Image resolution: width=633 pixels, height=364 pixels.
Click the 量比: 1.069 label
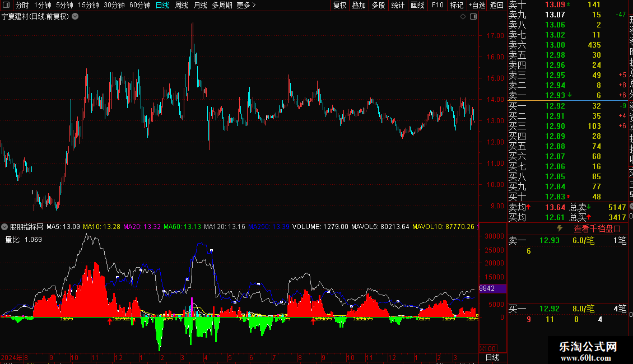[24, 240]
